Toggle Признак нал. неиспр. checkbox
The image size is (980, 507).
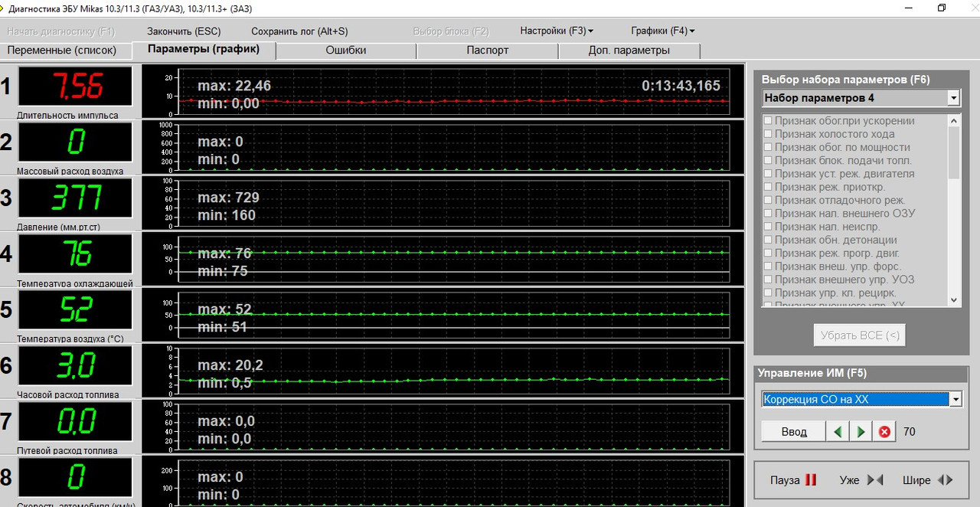click(x=768, y=227)
